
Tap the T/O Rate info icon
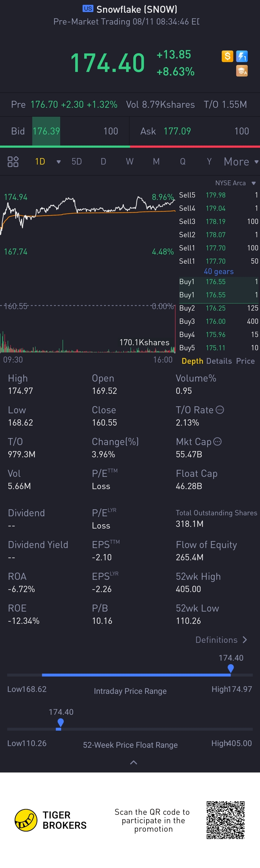(x=220, y=410)
